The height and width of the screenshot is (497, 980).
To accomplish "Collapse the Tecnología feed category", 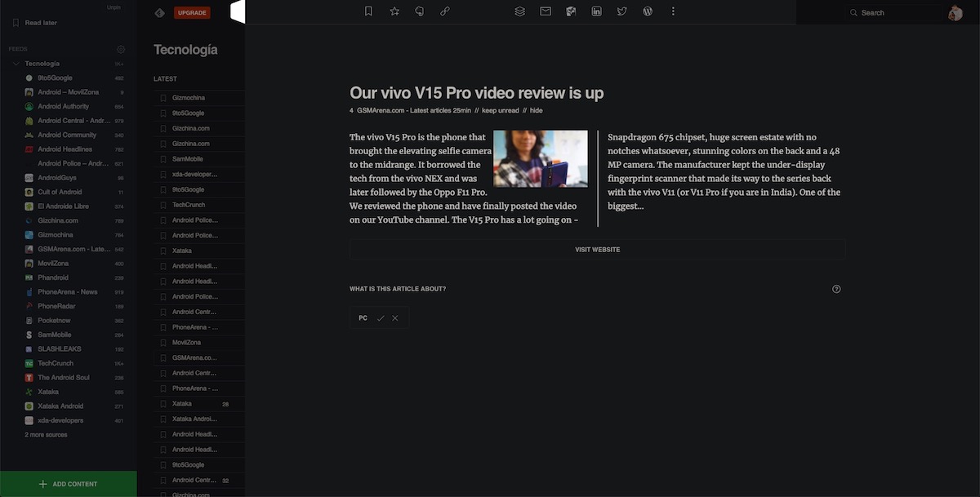I will 16,64.
